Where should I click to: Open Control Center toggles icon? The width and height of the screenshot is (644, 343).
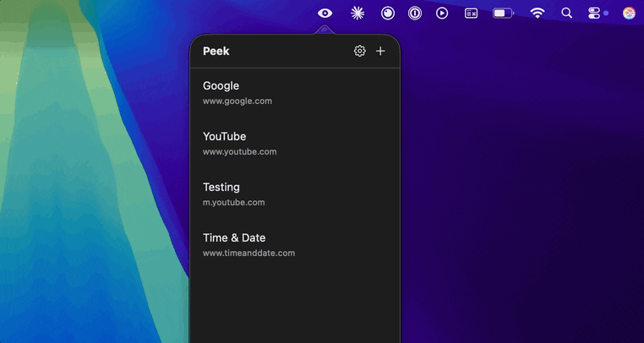click(594, 14)
